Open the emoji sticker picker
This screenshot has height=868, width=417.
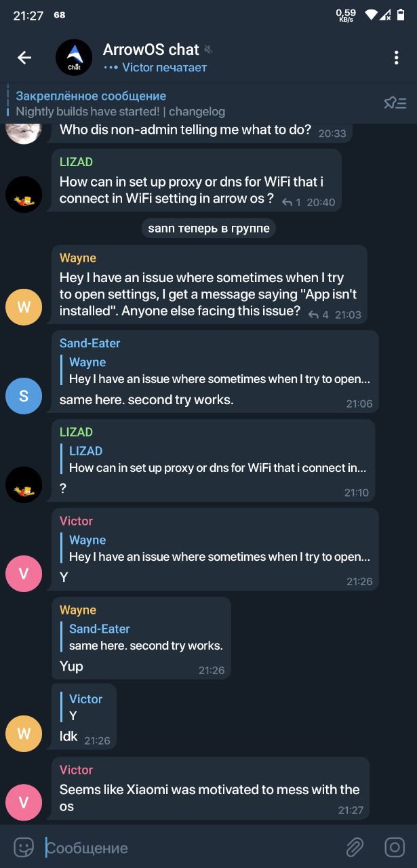point(24,847)
